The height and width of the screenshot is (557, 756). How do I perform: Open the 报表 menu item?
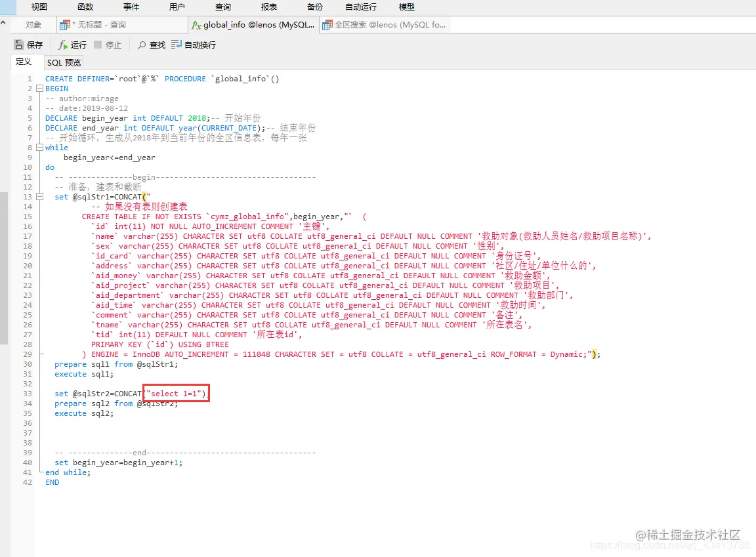[268, 7]
